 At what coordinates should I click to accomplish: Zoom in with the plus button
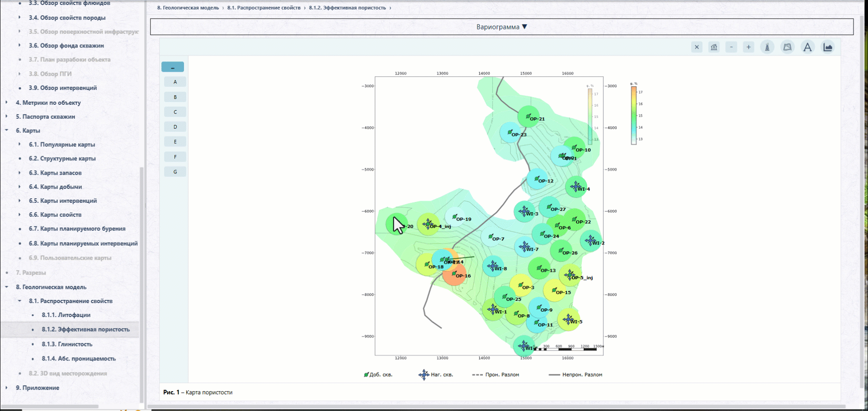(749, 47)
